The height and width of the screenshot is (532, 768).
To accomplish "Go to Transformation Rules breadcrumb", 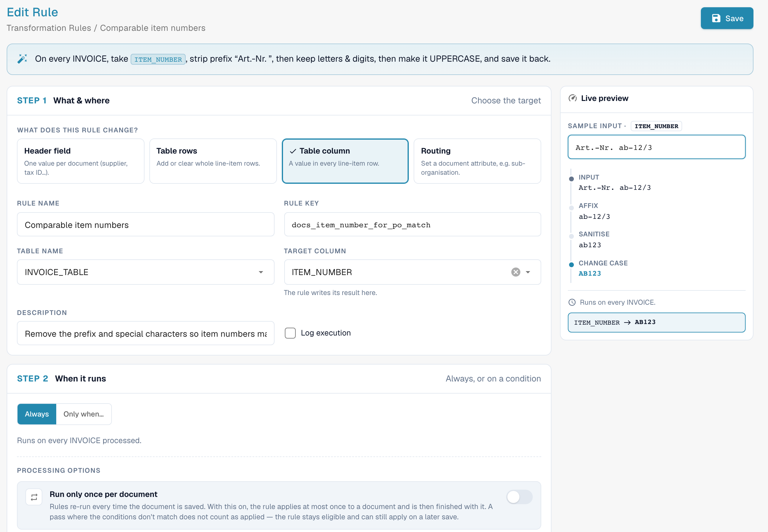I will 49,28.
